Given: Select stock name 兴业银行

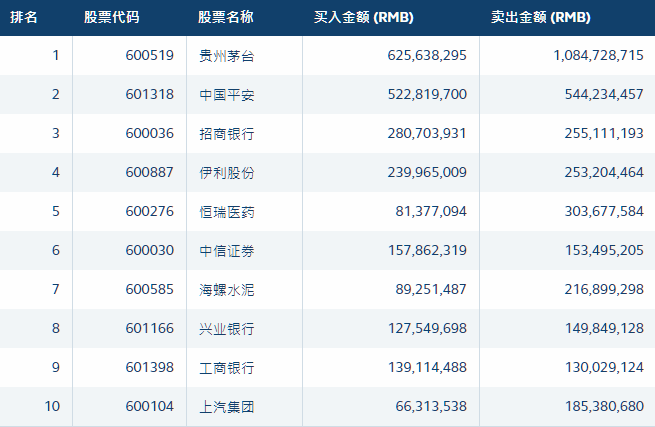Looking at the screenshot, I should click(x=227, y=329).
